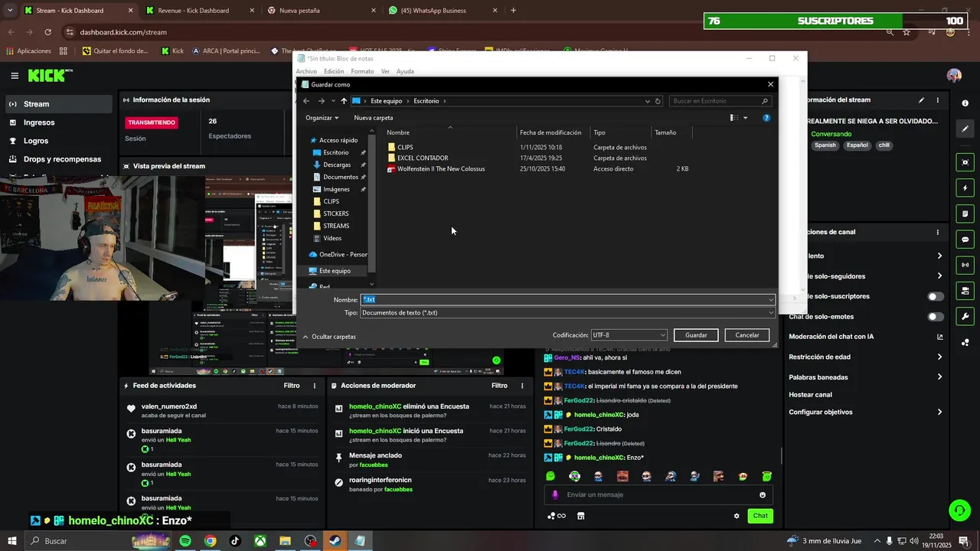
Task: Click the wrench tools icon in right rail
Action: pyautogui.click(x=965, y=317)
